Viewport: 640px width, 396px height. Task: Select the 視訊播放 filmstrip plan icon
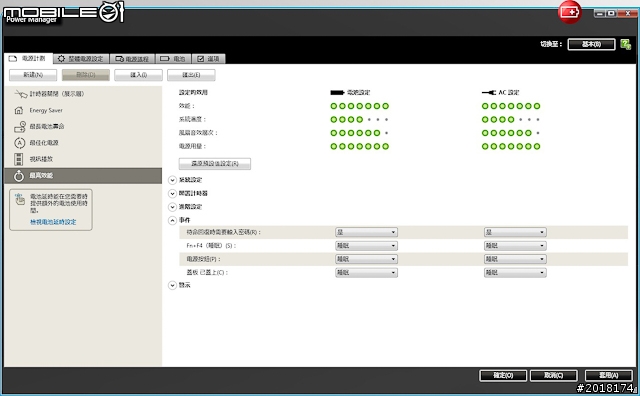[x=19, y=159]
